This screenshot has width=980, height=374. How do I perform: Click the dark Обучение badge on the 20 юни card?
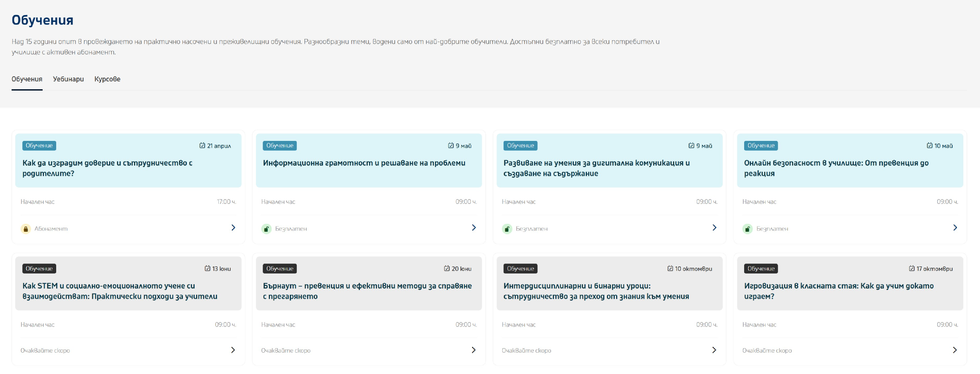click(280, 268)
